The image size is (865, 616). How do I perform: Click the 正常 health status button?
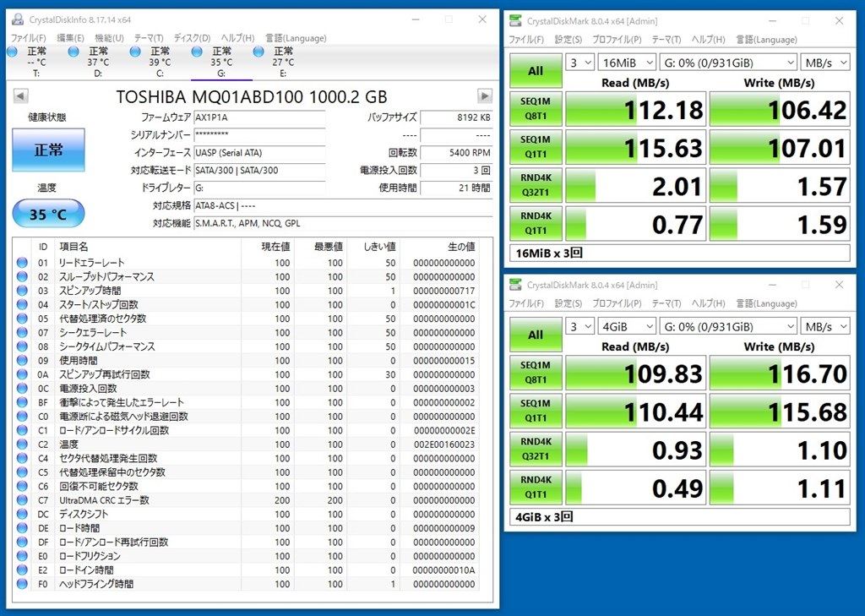pyautogui.click(x=48, y=150)
